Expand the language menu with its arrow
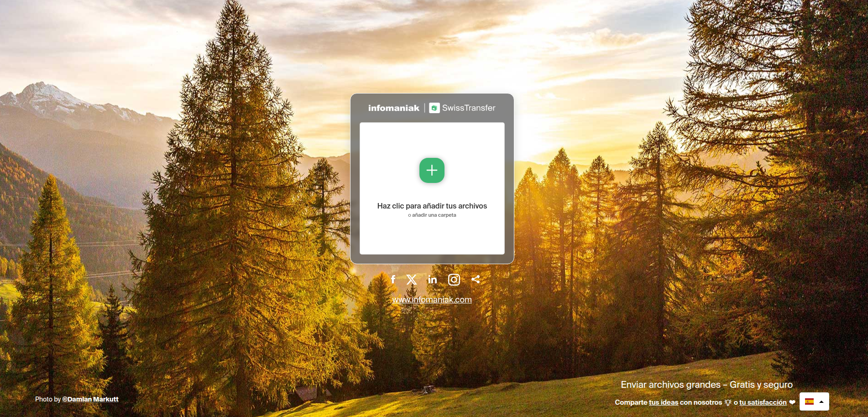Viewport: 868px width, 417px height. pos(821,401)
